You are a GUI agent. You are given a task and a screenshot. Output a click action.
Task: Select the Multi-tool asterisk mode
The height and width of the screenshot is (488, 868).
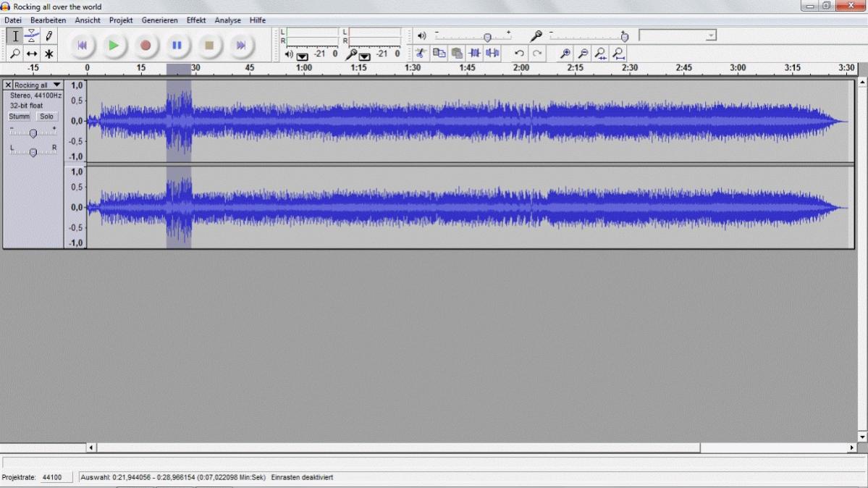point(49,54)
